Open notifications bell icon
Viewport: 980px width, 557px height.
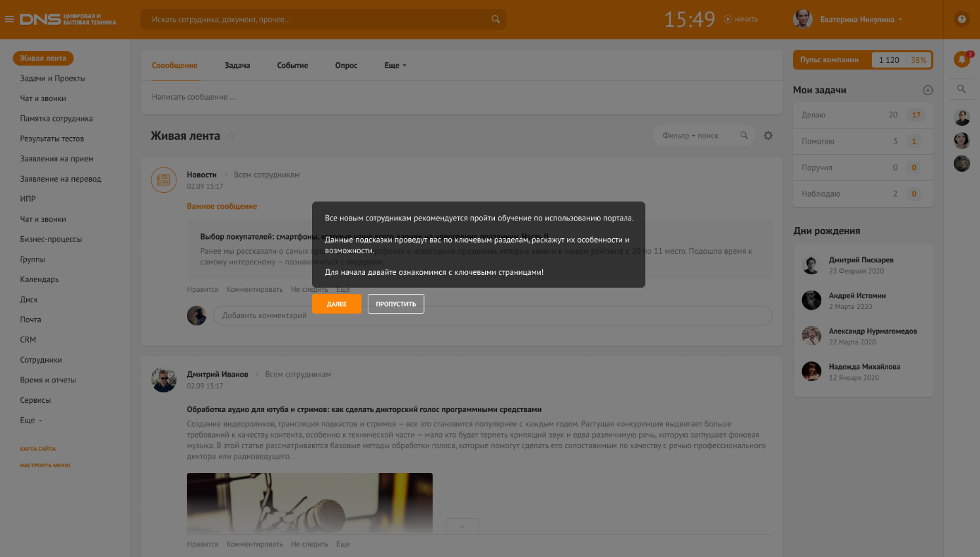[x=962, y=60]
